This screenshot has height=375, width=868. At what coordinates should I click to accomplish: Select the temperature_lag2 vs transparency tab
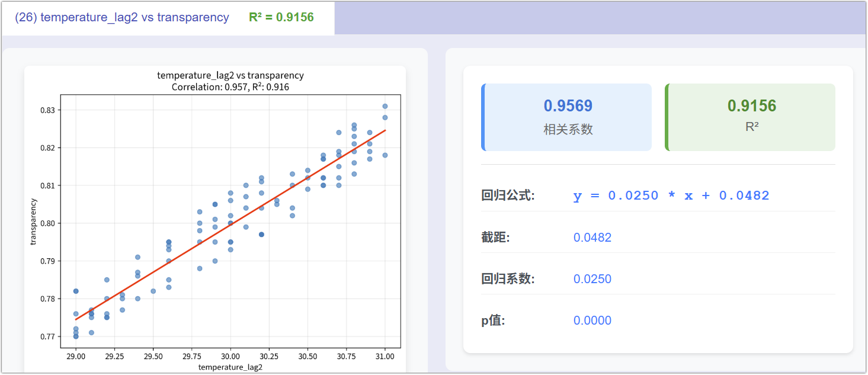[168, 18]
